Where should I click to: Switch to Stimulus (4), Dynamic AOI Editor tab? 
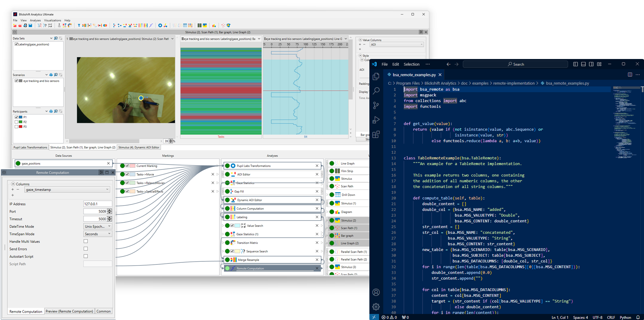(x=139, y=148)
